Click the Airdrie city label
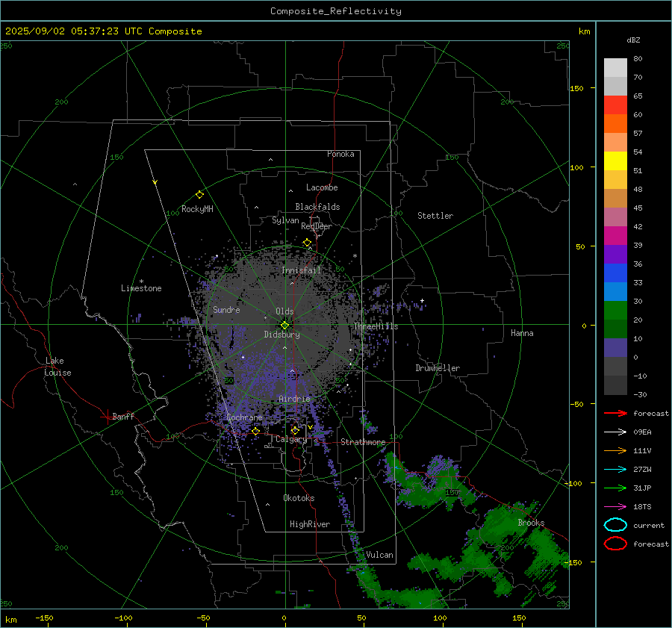The height and width of the screenshot is (628, 672). pos(294,399)
